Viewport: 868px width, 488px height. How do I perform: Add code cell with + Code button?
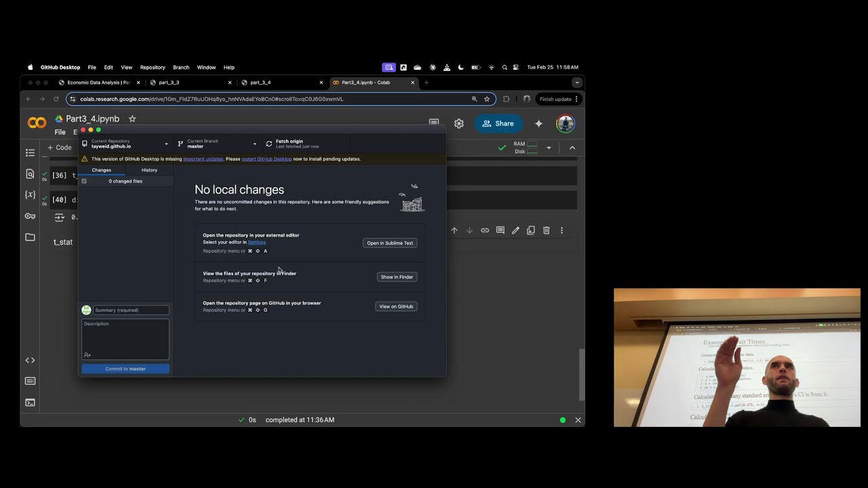(x=60, y=148)
